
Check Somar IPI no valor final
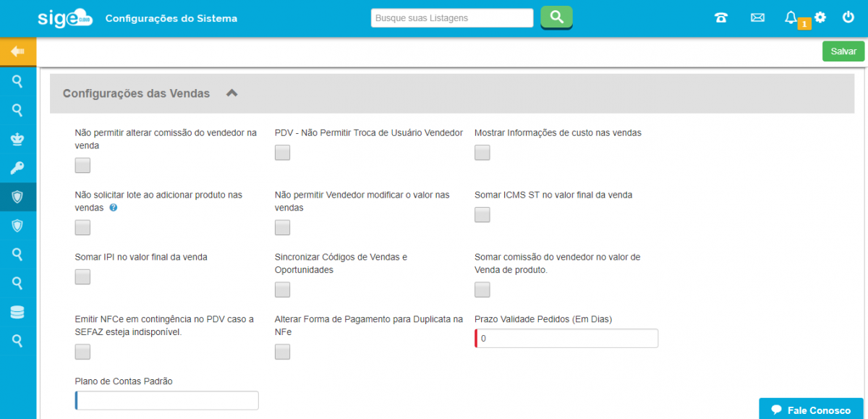click(x=82, y=277)
